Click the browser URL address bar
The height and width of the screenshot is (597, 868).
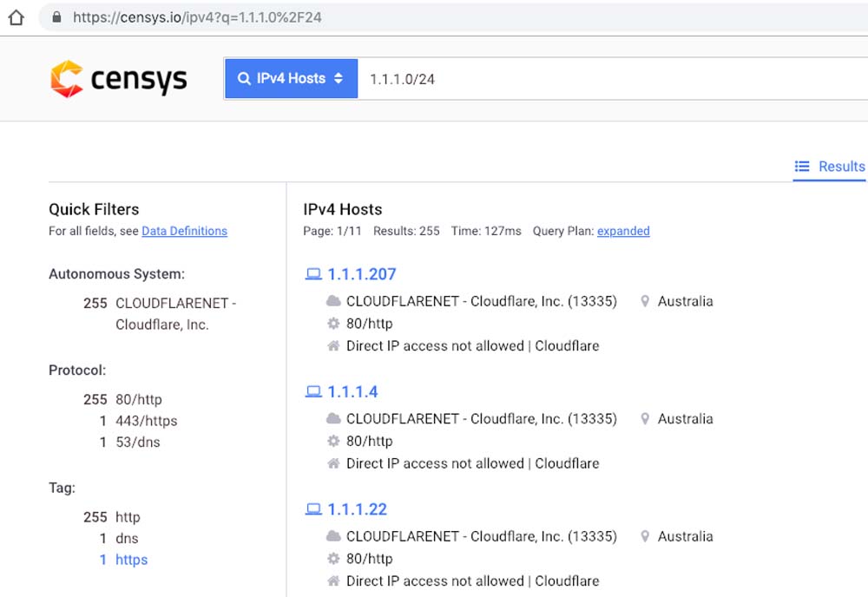point(434,17)
